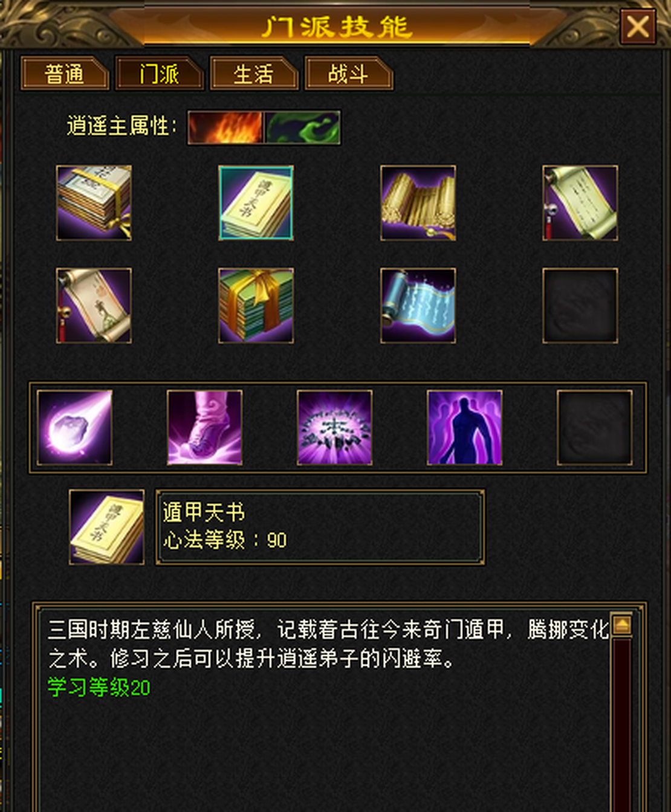The height and width of the screenshot is (812, 671).
Task: Select the stacked books skill icon
Action: pos(94,203)
